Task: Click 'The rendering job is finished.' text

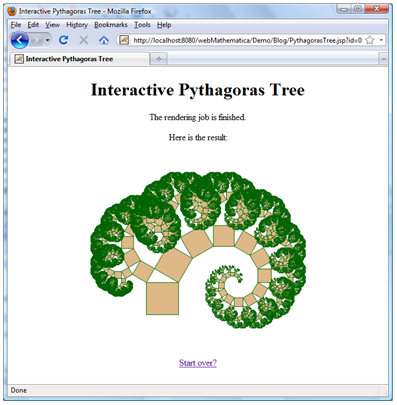Action: click(198, 117)
